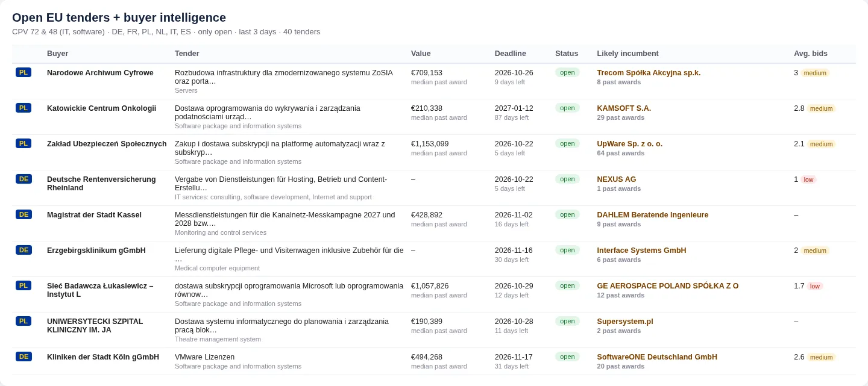Open incumbent GE AEROSPACE POLAND SPÓŁKA Z O
This screenshot has width=868, height=386.
tap(667, 286)
